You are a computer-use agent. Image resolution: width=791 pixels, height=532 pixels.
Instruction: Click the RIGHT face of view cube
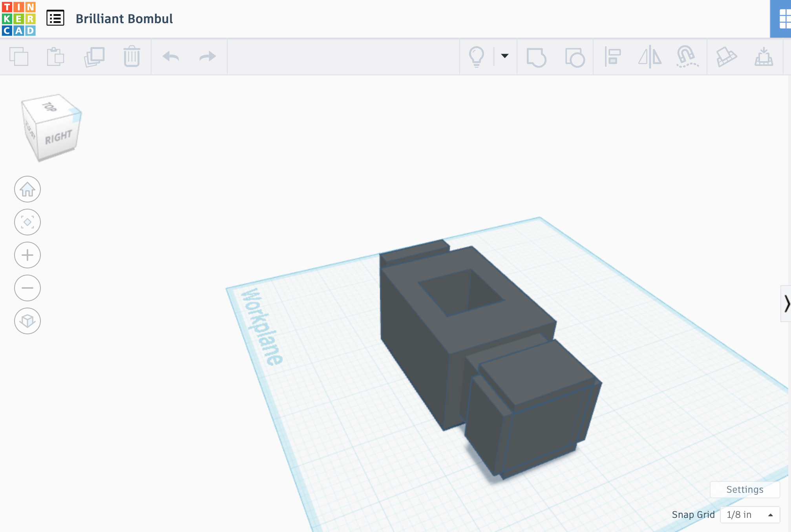(x=58, y=137)
